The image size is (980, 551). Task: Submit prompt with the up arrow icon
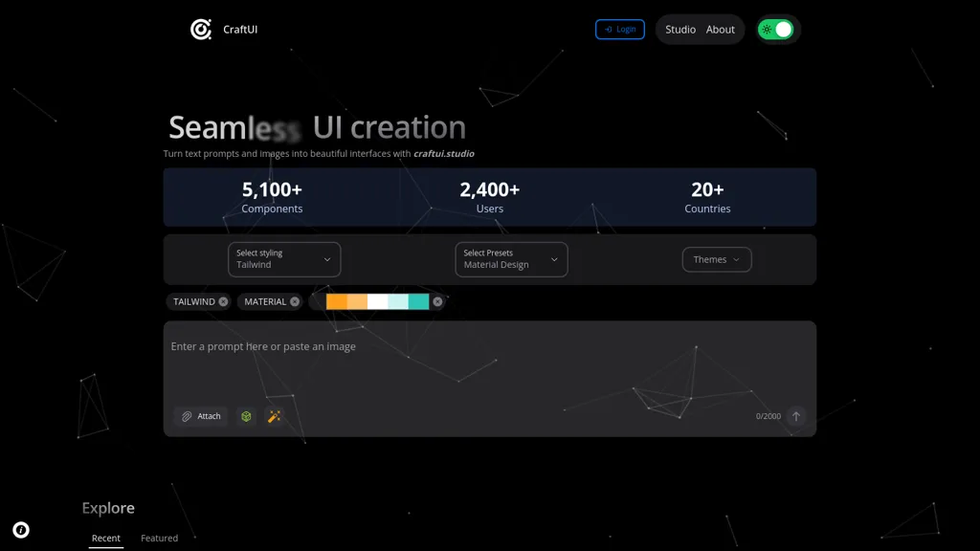pos(795,416)
